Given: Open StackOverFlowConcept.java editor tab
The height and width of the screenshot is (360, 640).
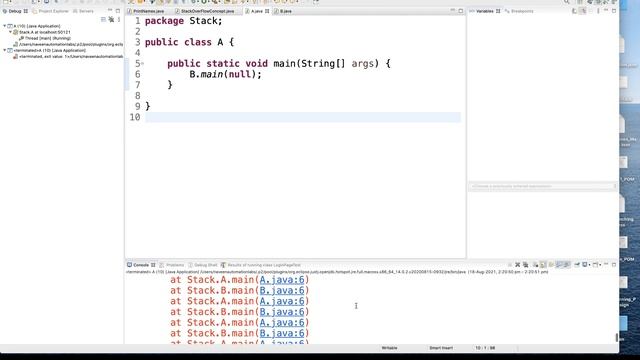Looking at the screenshot, I should 204,11.
